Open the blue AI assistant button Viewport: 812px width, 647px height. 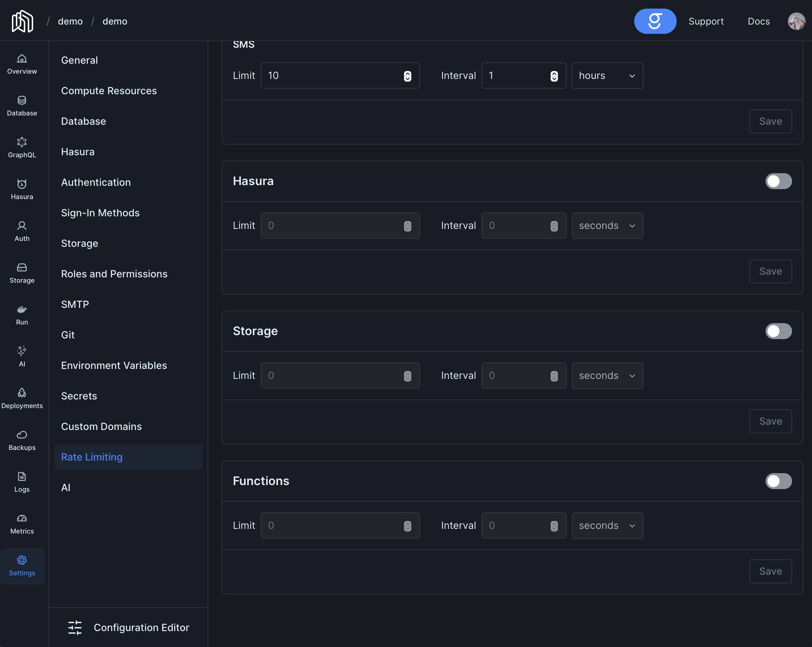tap(654, 21)
